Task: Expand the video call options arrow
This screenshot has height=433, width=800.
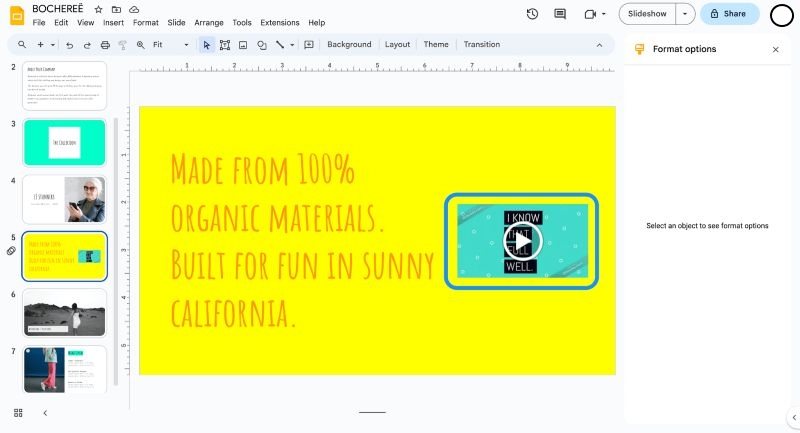Action: coord(604,14)
